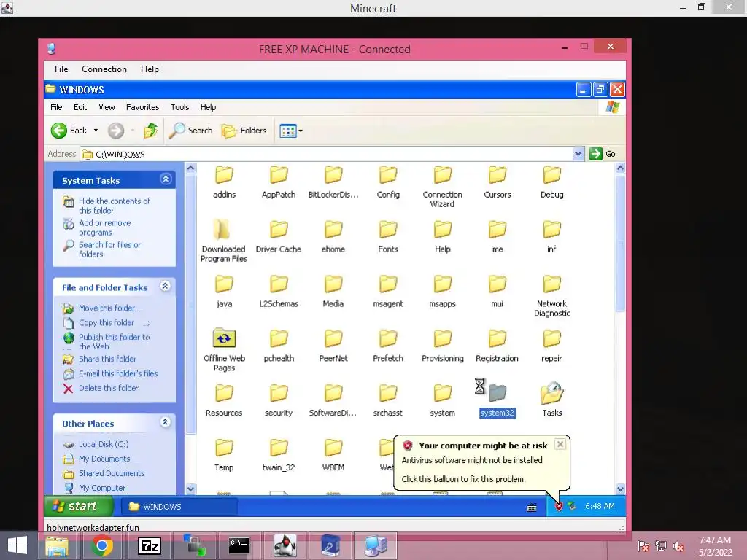Collapse the System Tasks panel
The image size is (747, 560).
click(x=166, y=179)
